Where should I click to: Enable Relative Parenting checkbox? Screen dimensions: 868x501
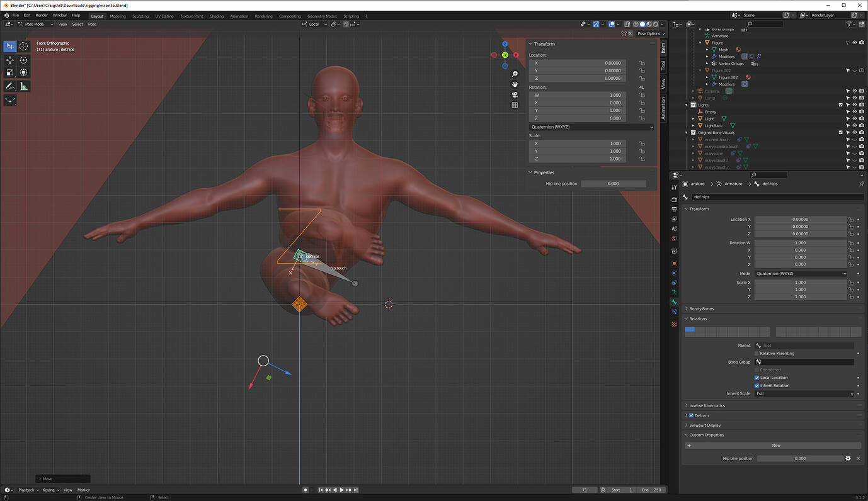(x=757, y=354)
